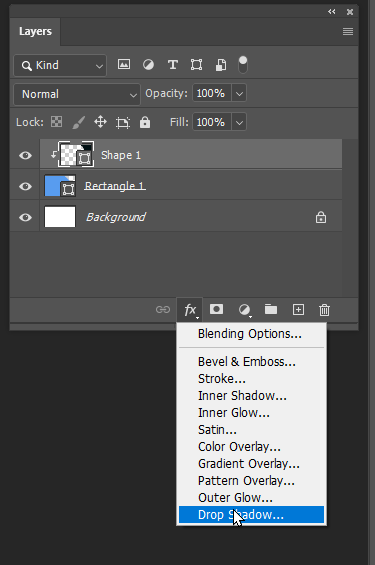
Task: Create a new layer plus icon
Action: (x=298, y=310)
